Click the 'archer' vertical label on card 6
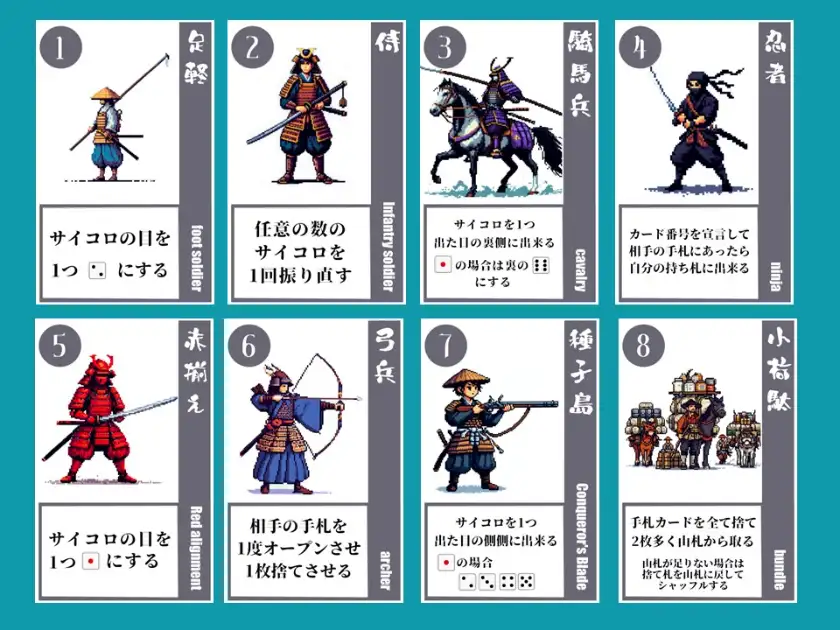 pos(385,571)
